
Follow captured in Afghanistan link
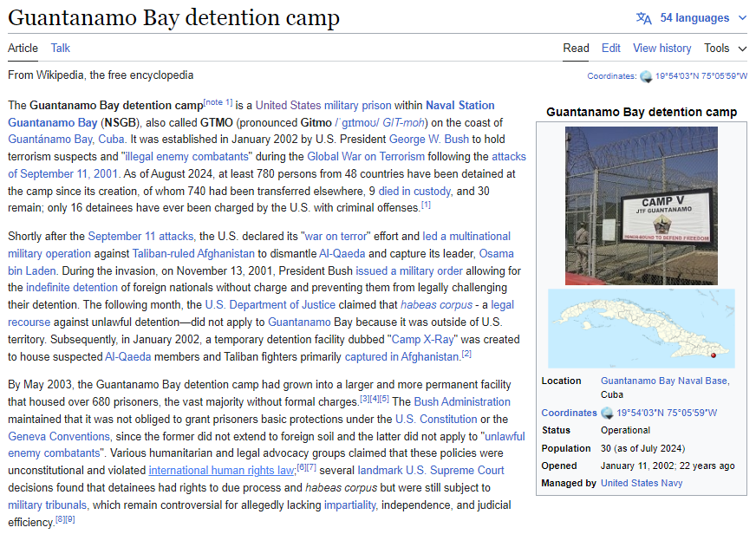click(401, 357)
